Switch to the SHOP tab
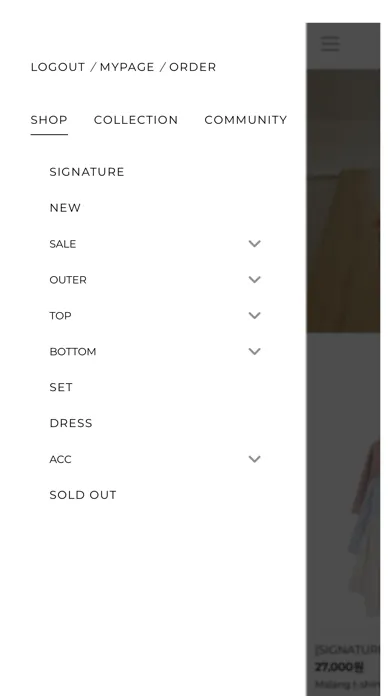The image size is (392, 696). [49, 120]
